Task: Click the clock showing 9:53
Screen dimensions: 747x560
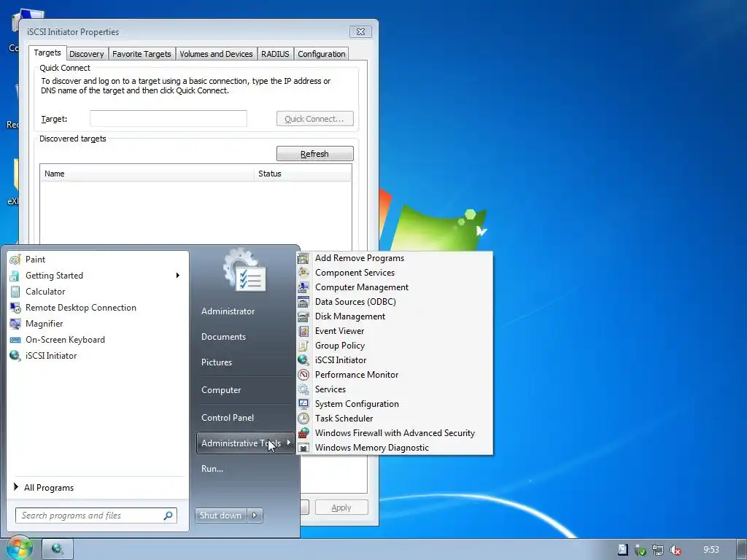Action: 711,550
